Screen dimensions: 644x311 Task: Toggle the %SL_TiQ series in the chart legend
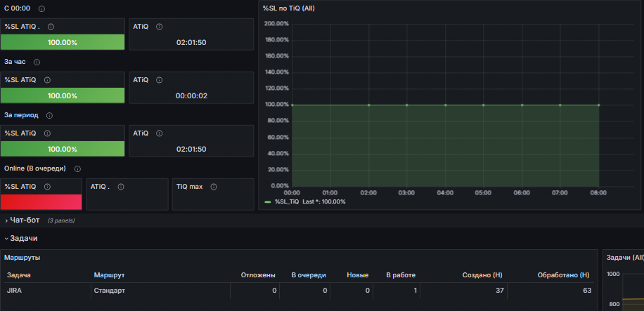point(287,201)
